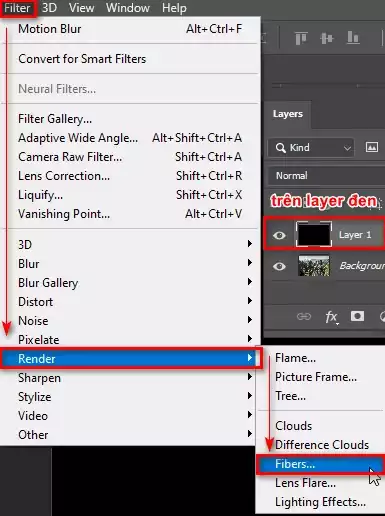Expand the Pixelate submenu
Viewport: 385px width, 516px height.
[130, 340]
